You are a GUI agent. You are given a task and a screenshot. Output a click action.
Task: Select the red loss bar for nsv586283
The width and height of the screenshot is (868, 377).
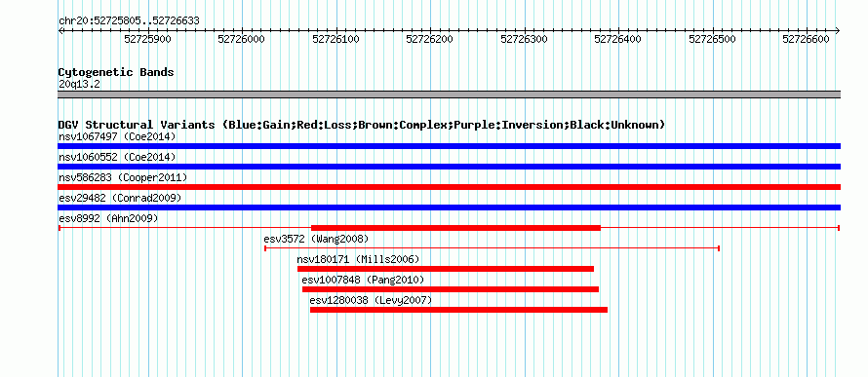[449, 187]
